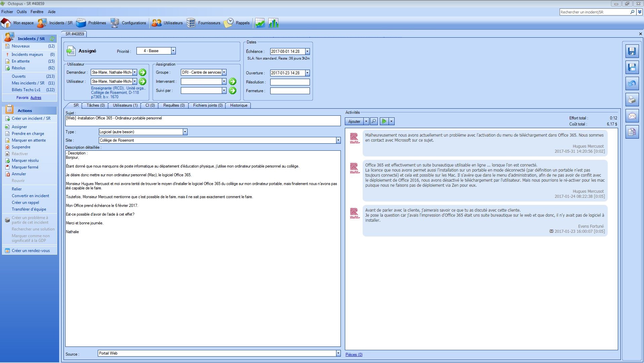Viewport: 644px width, 363px height.
Task: Open the Pièces (0) link
Action: pyautogui.click(x=354, y=355)
